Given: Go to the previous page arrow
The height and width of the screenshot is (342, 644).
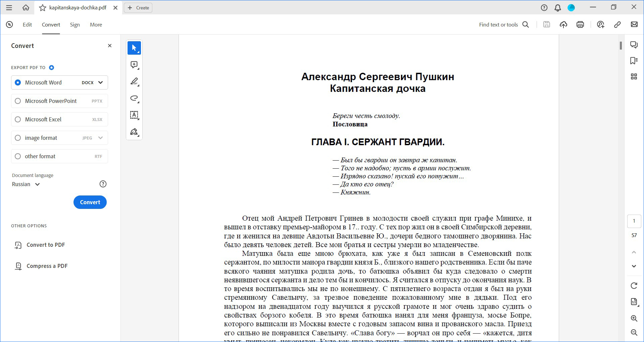Looking at the screenshot, I should (634, 252).
